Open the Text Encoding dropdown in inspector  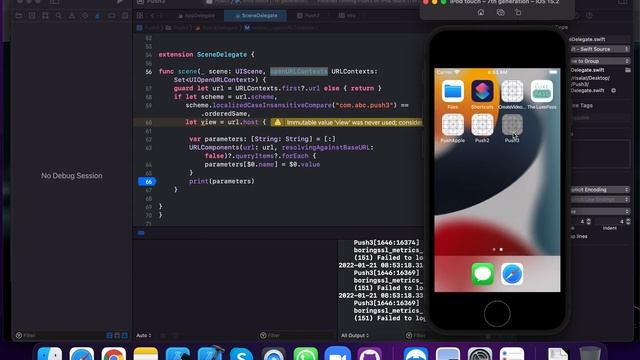[x=600, y=190]
